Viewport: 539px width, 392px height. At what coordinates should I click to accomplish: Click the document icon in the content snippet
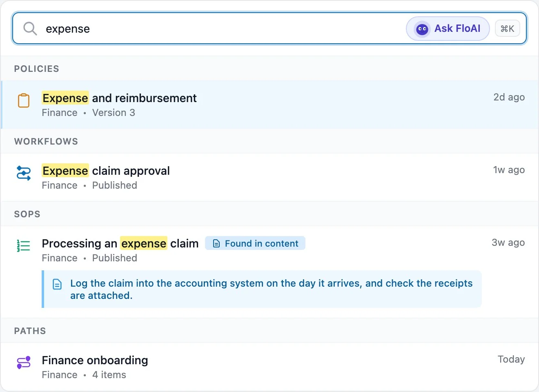(x=58, y=284)
